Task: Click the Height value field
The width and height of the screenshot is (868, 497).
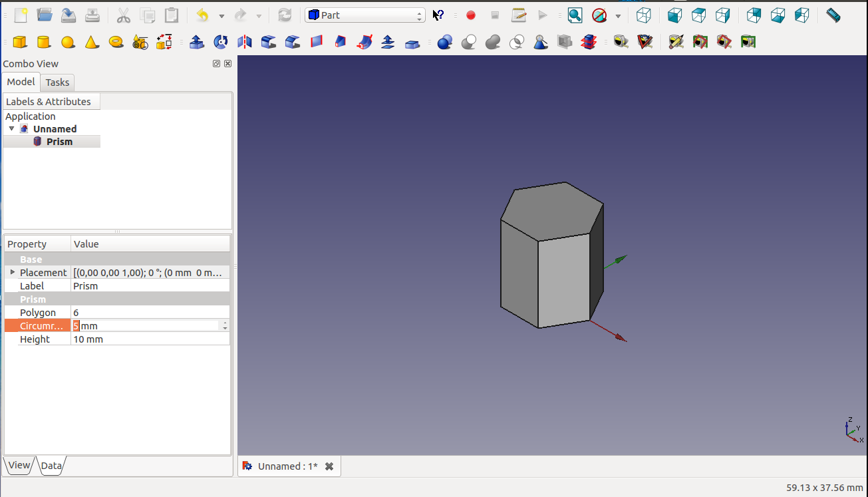Action: [x=150, y=339]
